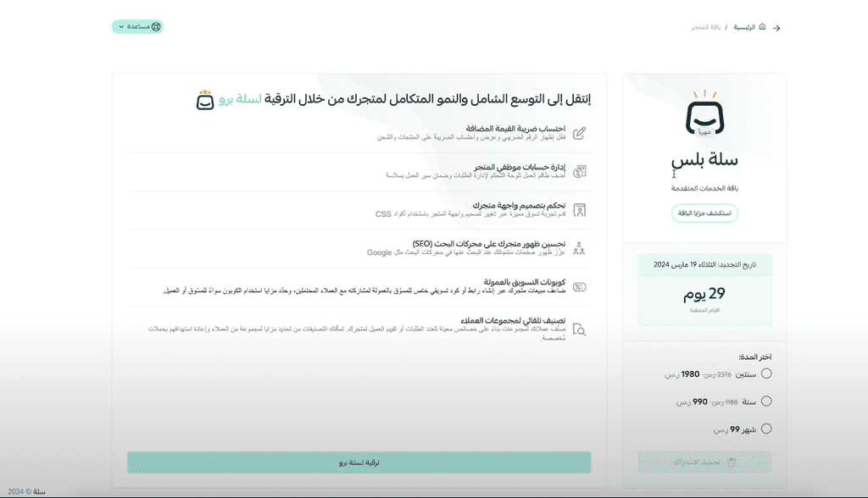Click استكشف مزايا الباقة button
Screen dimensions: 868x498
704,213
